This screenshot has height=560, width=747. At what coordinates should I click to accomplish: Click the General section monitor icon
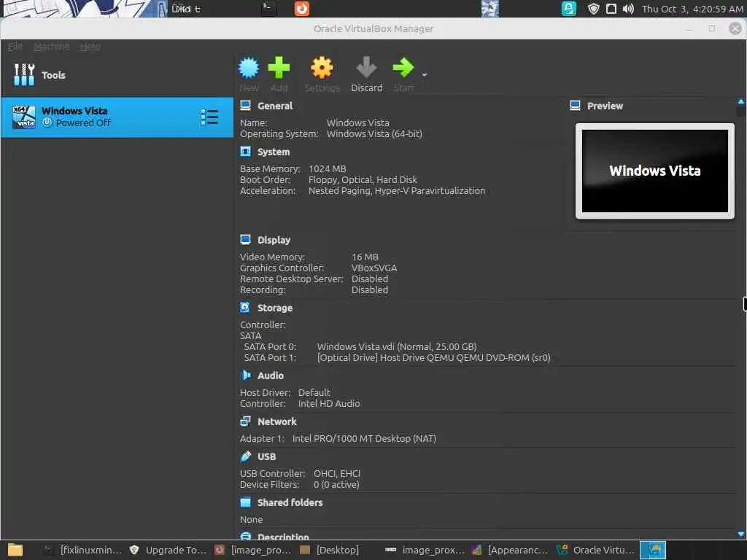pos(245,105)
